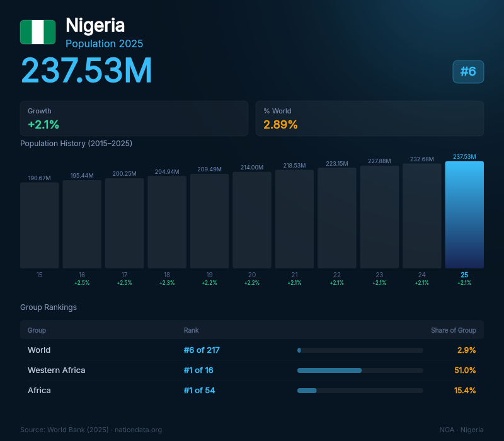504x441 pixels.
Task: Click the +2.5% growth under year 16
Action: [82, 283]
